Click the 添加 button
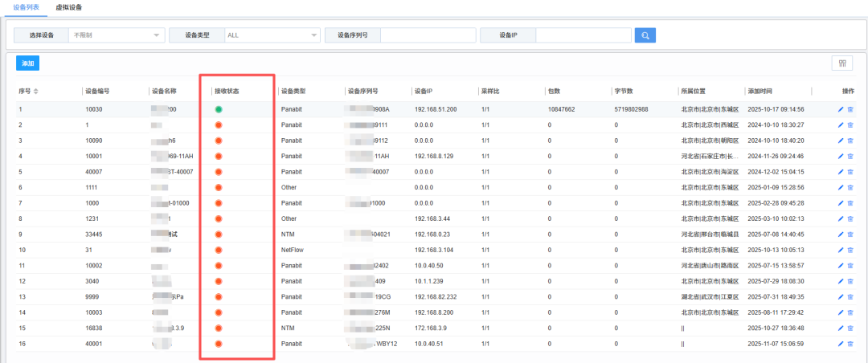Viewport: 868px width, 363px height. tap(27, 63)
